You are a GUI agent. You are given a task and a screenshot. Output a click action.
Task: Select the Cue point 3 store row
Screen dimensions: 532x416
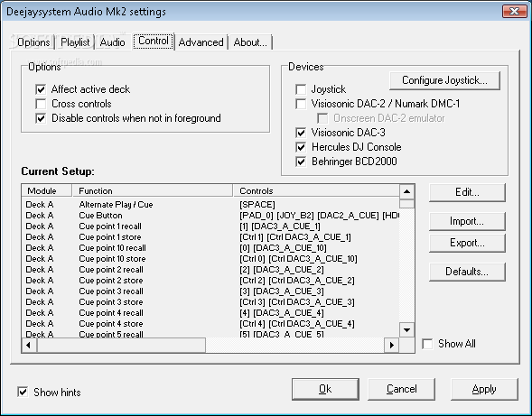[210, 302]
